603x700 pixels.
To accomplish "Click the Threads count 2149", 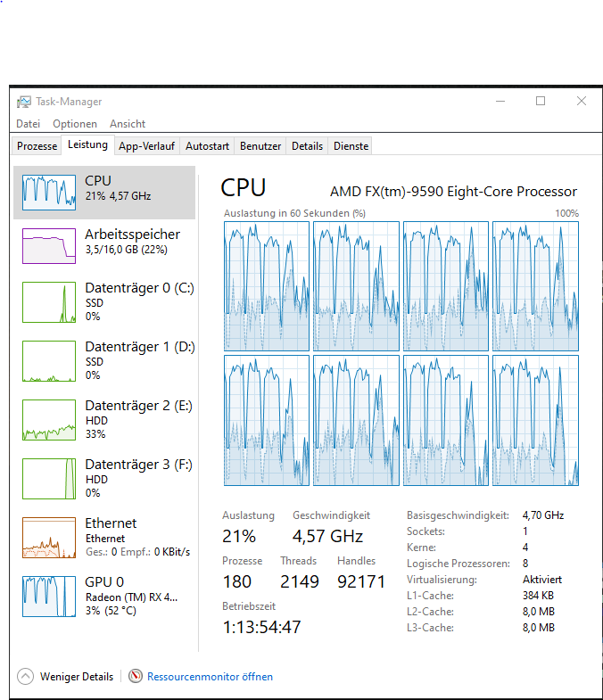I will pos(300,581).
